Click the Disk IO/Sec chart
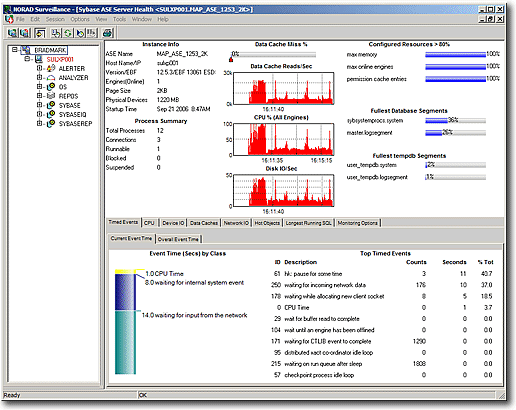This screenshot has height=410, width=516. pyautogui.click(x=283, y=190)
